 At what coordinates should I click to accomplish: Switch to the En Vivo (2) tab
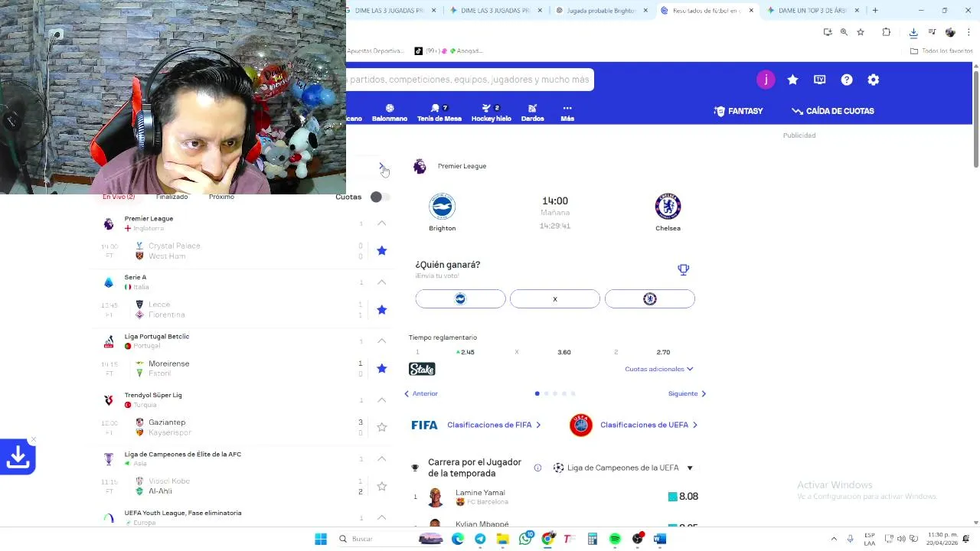coord(119,197)
